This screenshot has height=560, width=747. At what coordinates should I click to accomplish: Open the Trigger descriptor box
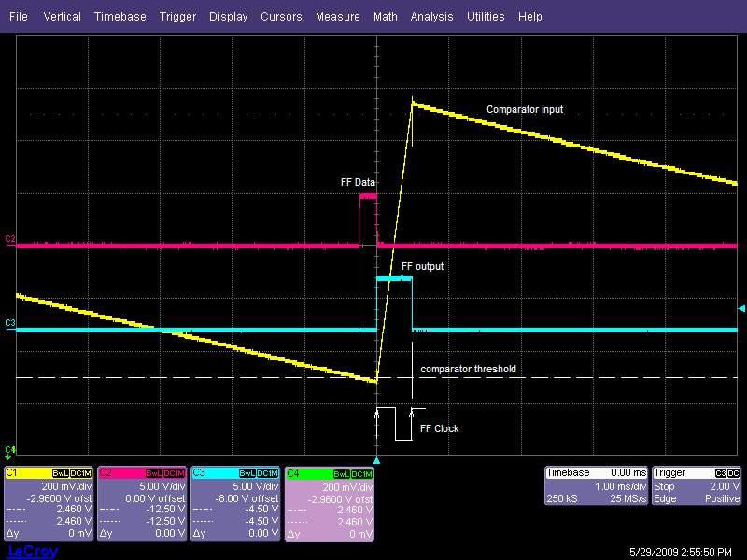coord(697,486)
